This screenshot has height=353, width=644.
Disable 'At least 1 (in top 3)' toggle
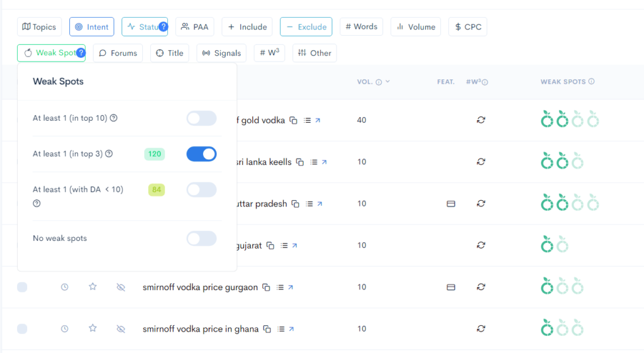tap(201, 154)
